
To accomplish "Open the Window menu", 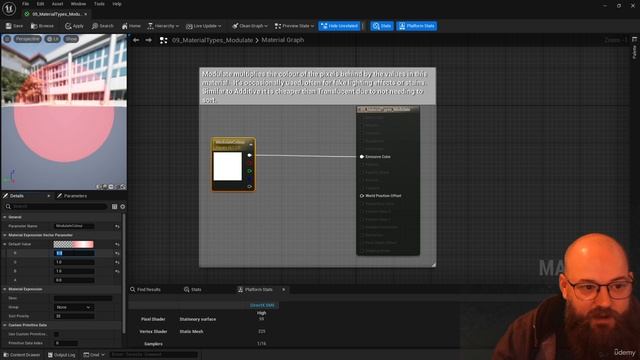I will (x=78, y=4).
